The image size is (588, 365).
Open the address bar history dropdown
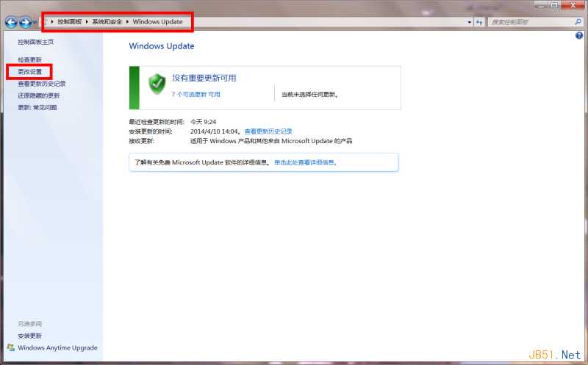point(469,22)
